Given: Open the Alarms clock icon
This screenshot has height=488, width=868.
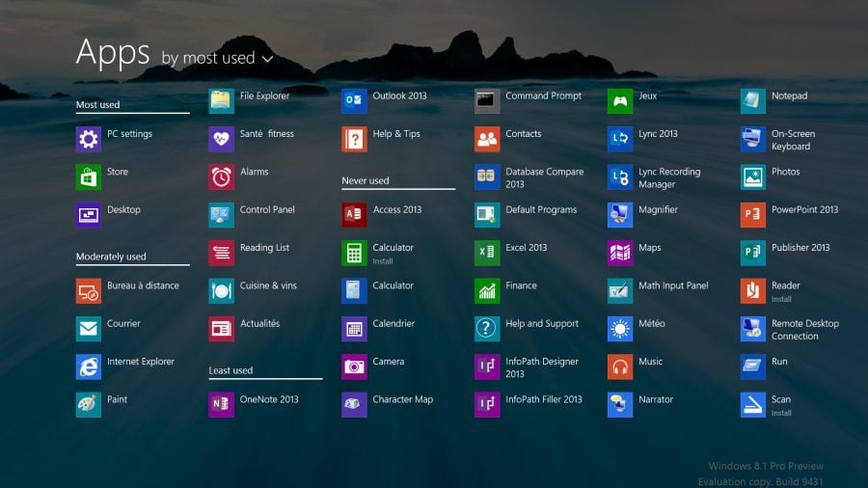Looking at the screenshot, I should point(222,177).
